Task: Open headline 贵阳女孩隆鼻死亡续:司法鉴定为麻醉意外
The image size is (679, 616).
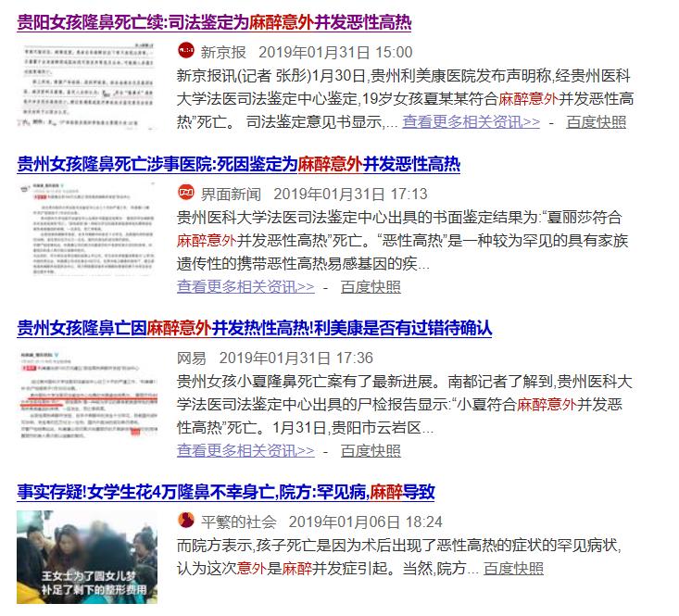Action: coord(214,22)
